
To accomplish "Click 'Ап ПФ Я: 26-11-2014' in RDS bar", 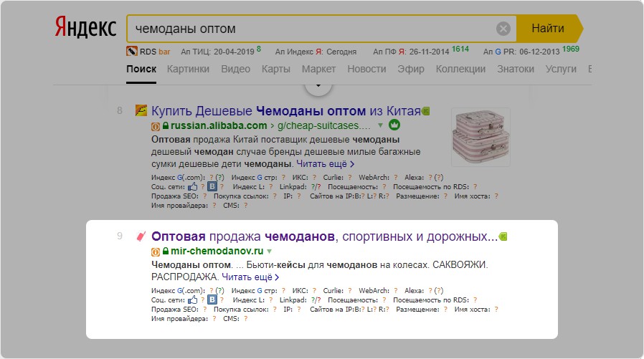I will point(411,52).
